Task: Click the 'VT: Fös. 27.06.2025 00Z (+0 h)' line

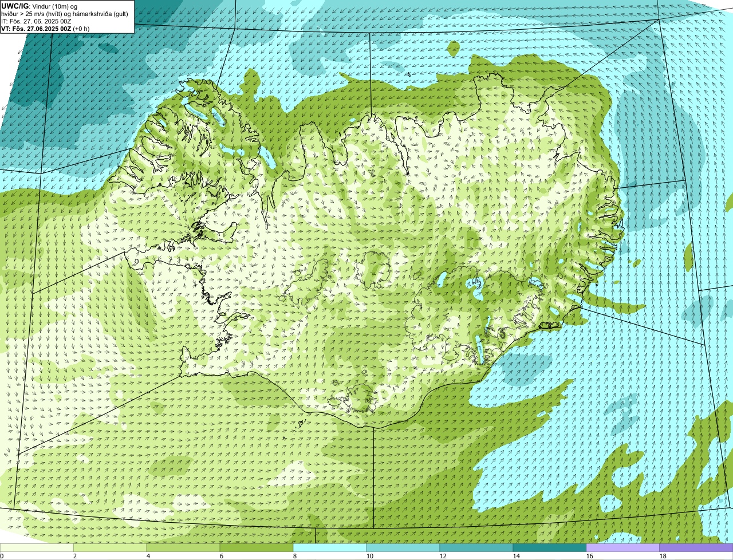Action: 45,28
